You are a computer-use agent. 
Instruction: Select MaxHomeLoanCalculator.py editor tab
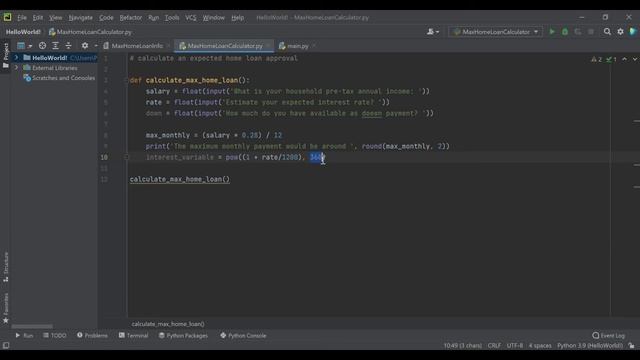[224, 46]
